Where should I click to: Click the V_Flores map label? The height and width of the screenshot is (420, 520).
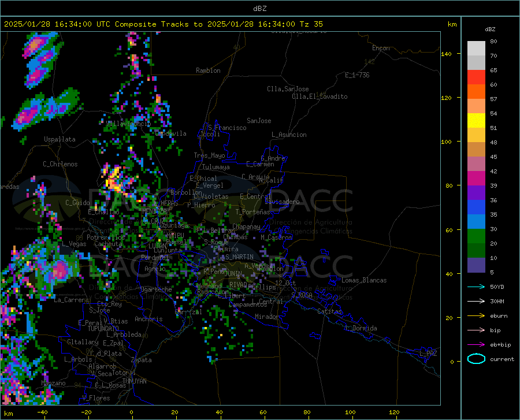[96, 398]
